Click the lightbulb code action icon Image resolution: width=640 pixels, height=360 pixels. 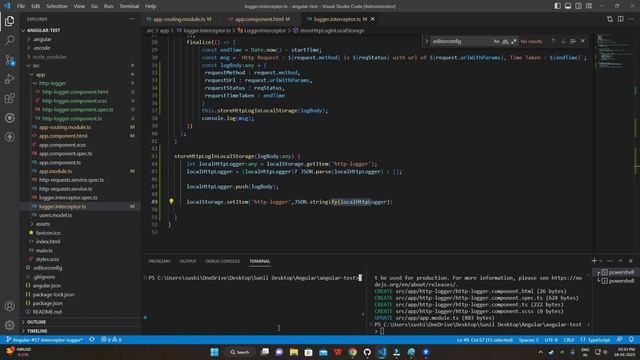(171, 201)
